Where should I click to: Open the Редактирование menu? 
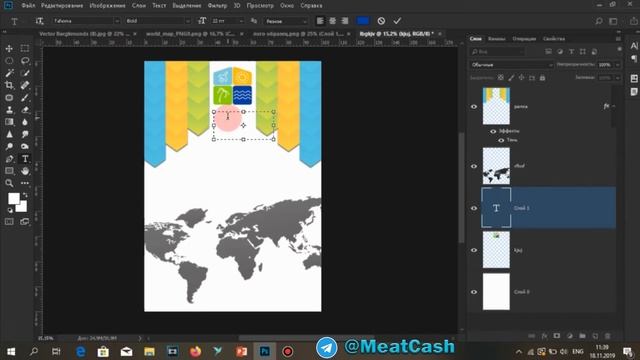pyautogui.click(x=62, y=6)
